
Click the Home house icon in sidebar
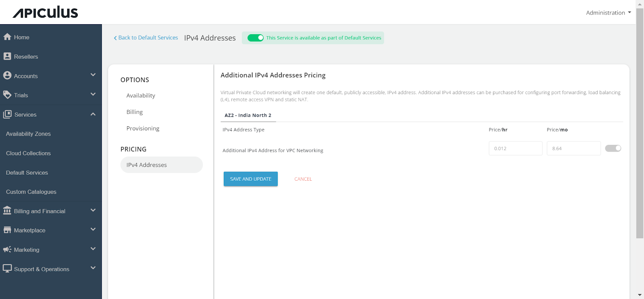pos(7,37)
